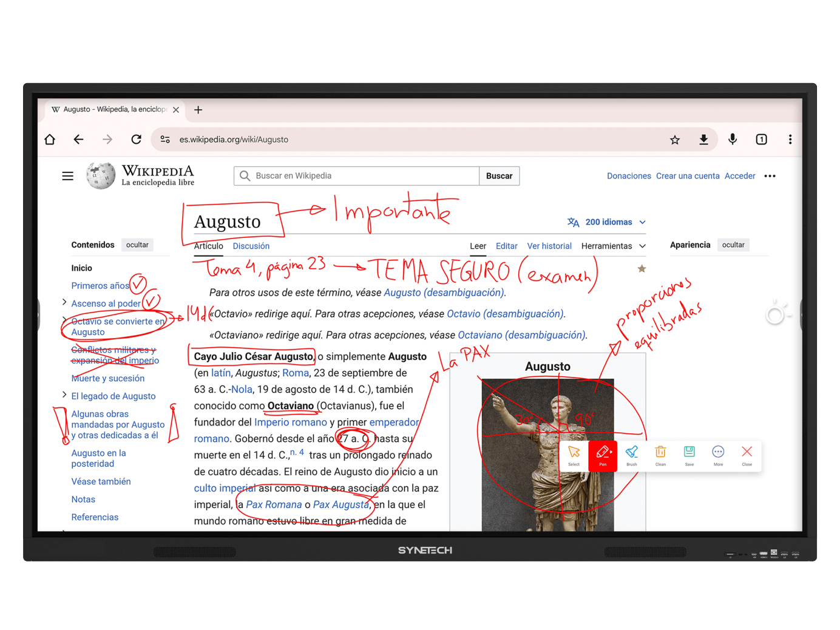Jump to Véase también section
Screen dimensions: 840x630
(x=101, y=481)
